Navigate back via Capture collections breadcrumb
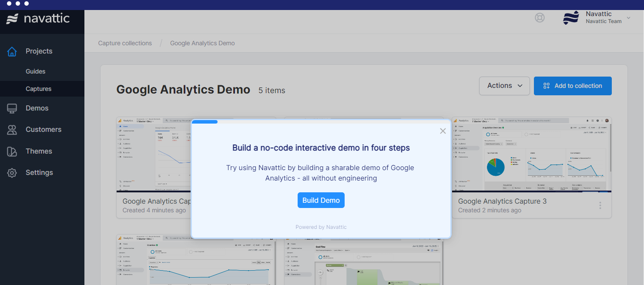644x285 pixels. click(125, 43)
